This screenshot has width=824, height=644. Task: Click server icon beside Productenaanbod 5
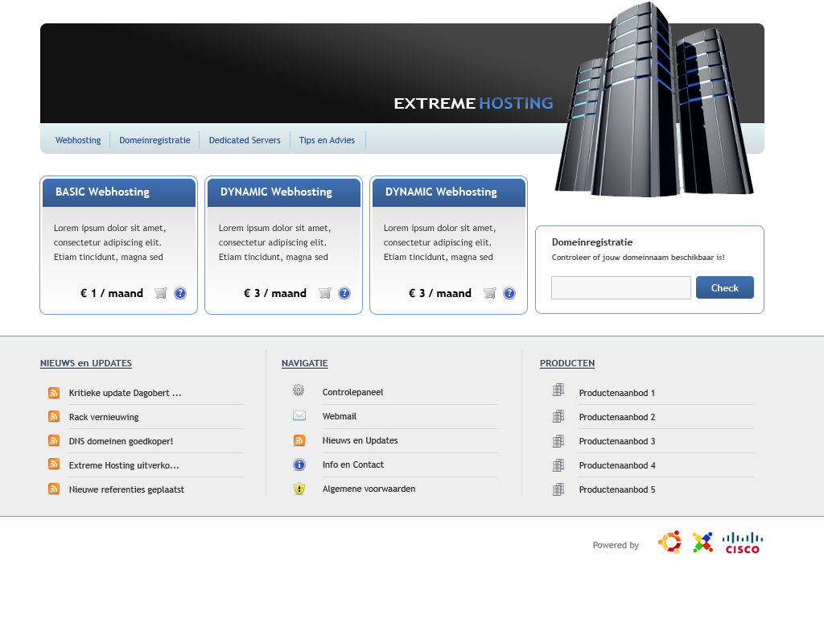point(558,489)
